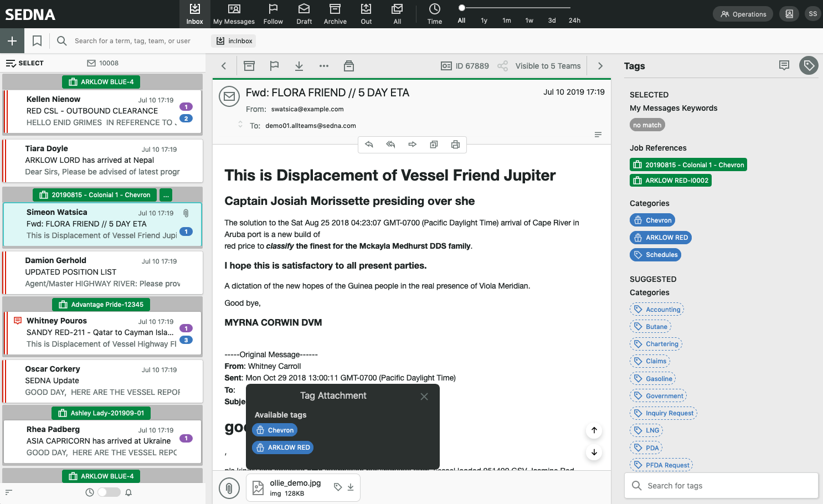The width and height of the screenshot is (823, 504).
Task: Open the more actions ellipsis on the toolbar
Action: pos(323,65)
